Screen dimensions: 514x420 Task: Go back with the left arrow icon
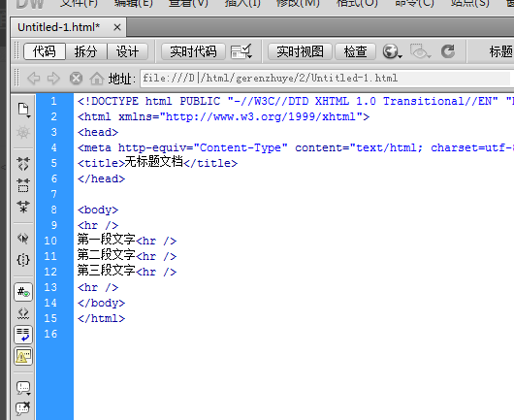click(x=33, y=79)
